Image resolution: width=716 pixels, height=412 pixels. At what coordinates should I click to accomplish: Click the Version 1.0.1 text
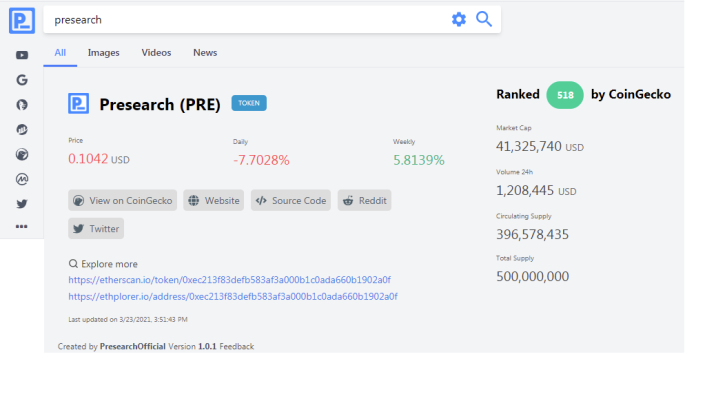(192, 347)
